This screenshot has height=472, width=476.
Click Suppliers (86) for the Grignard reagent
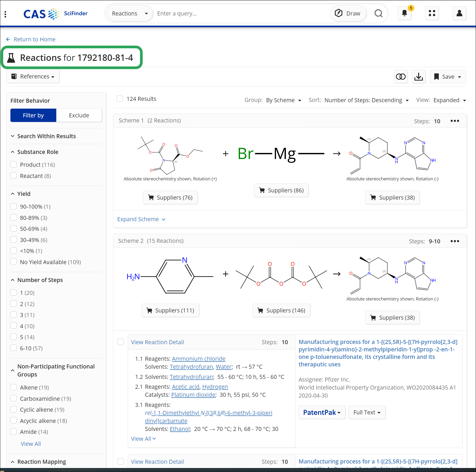(x=281, y=191)
